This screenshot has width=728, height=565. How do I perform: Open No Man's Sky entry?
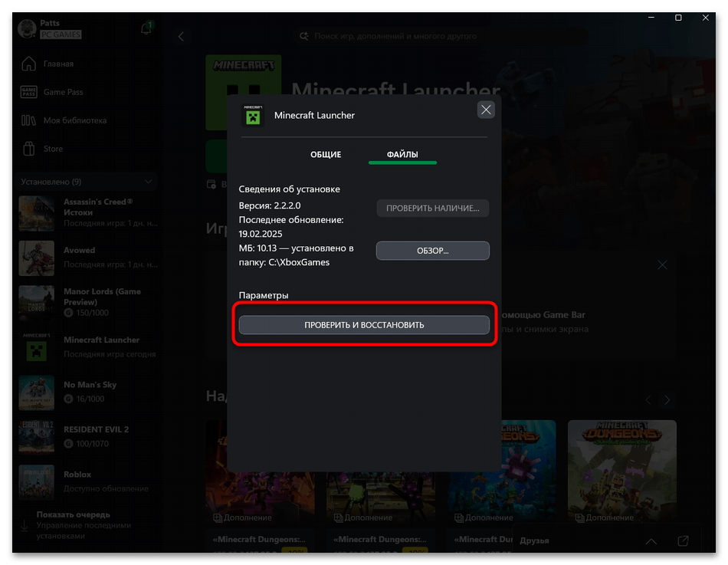[x=88, y=393]
